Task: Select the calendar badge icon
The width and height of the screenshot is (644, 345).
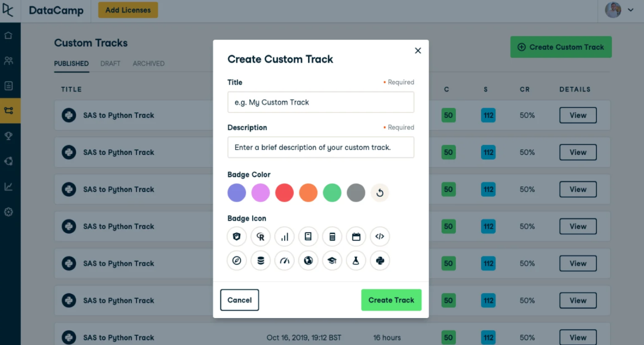Action: 356,236
